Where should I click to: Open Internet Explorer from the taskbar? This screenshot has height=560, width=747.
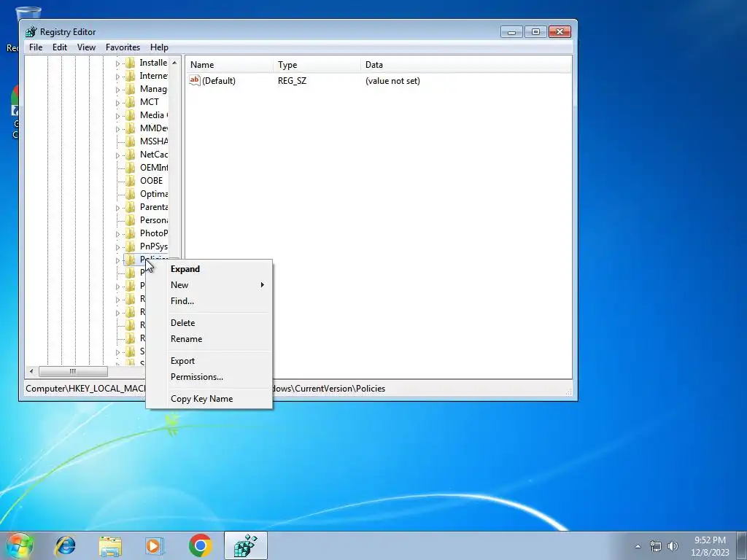(x=65, y=545)
